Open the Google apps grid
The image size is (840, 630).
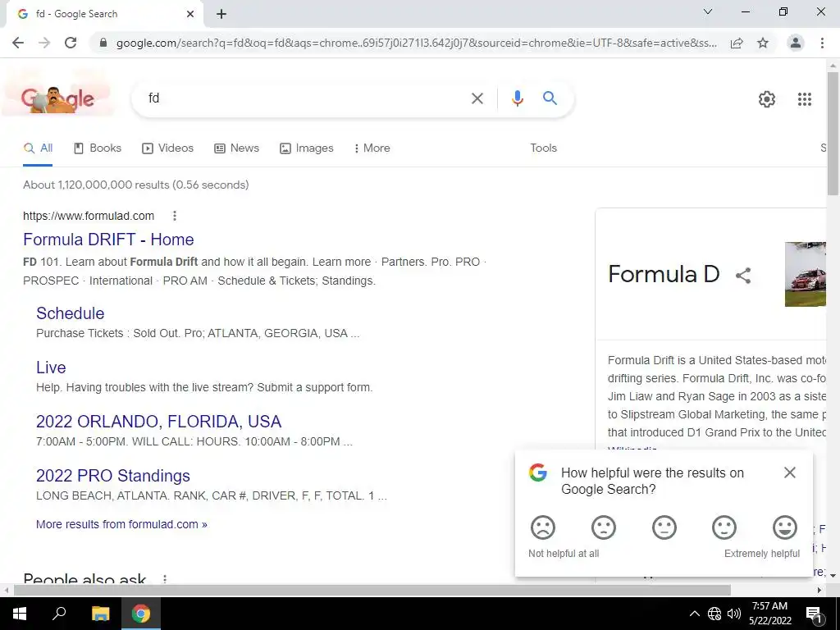(804, 99)
